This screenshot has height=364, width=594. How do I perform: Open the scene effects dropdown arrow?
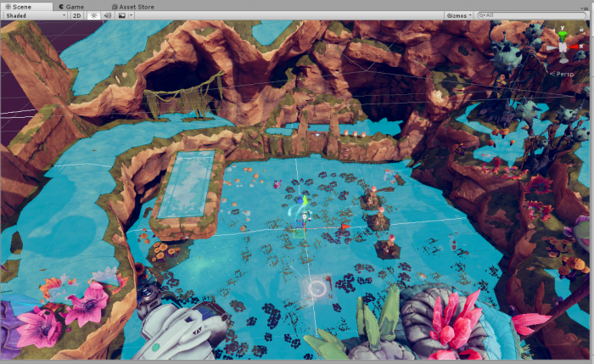click(131, 15)
